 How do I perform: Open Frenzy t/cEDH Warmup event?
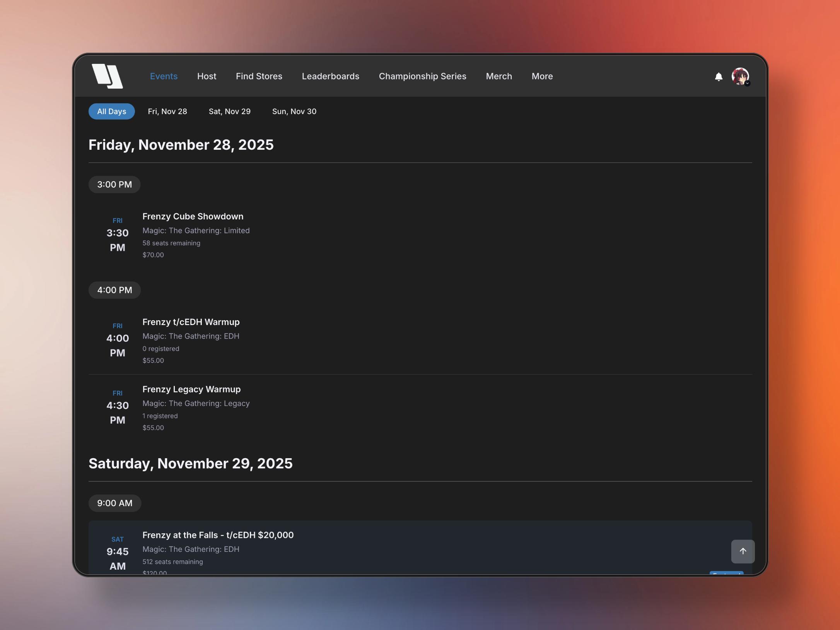[x=191, y=322]
